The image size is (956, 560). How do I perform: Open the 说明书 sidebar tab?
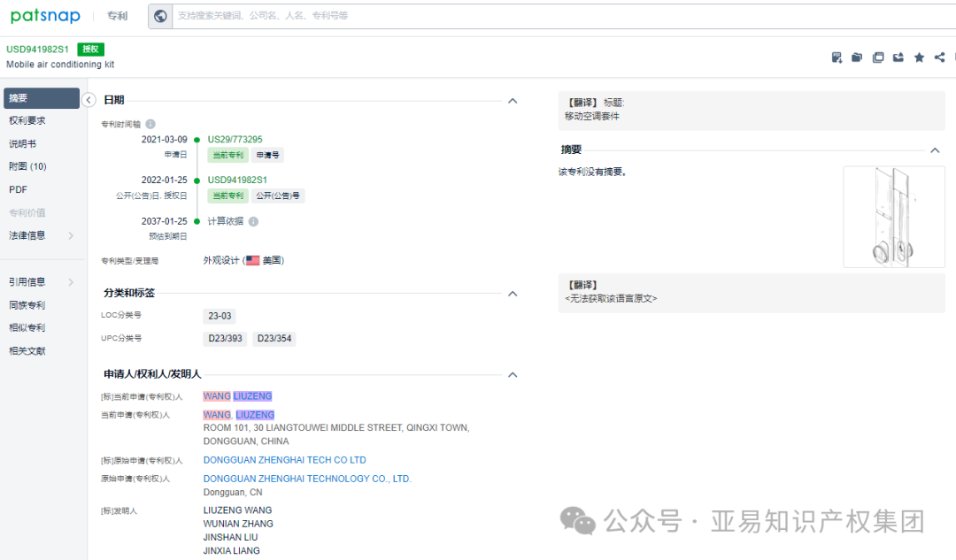point(22,144)
